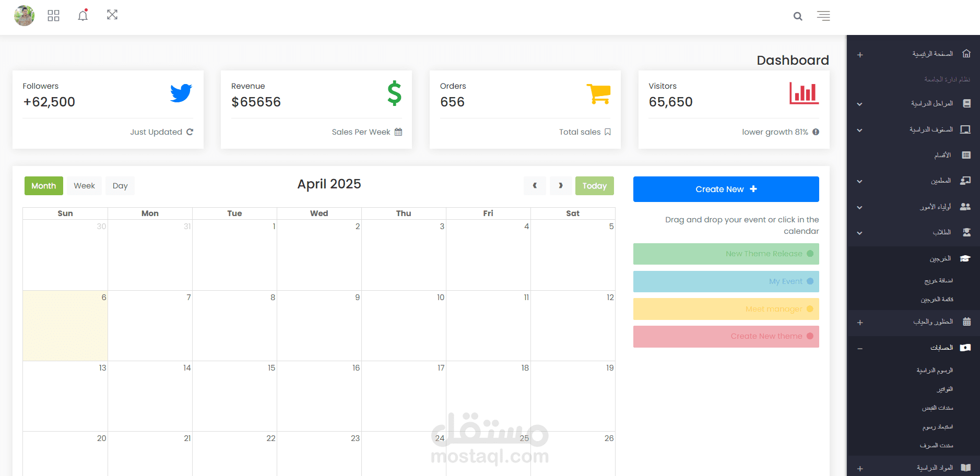Expand المواد الدراسية with its plus sign

point(860,469)
